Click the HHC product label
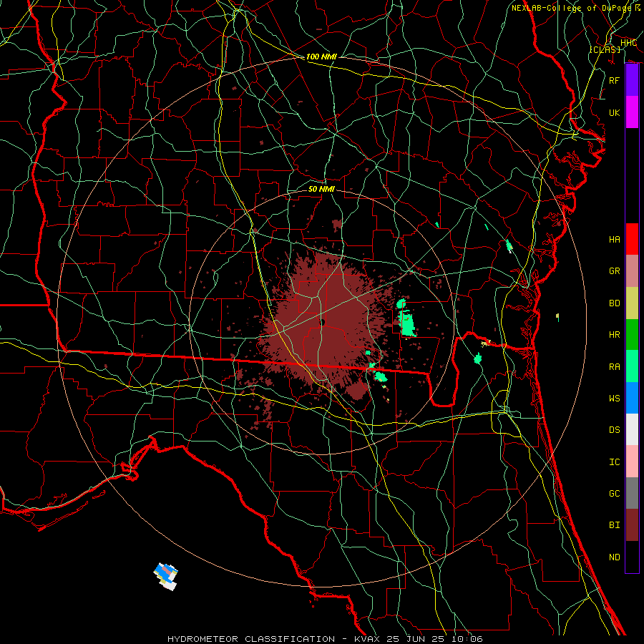Viewport: 644px width, 644px height. coord(628,43)
